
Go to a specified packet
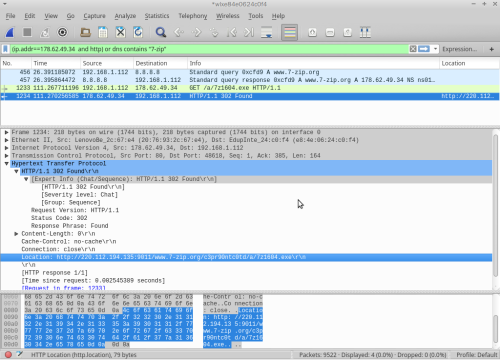click(214, 32)
